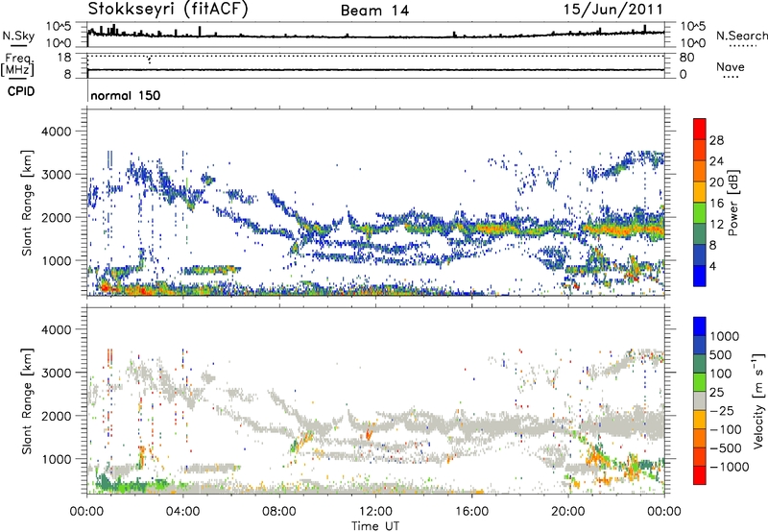
Task: Click the 4 label on power colorbar
Action: 713,267
